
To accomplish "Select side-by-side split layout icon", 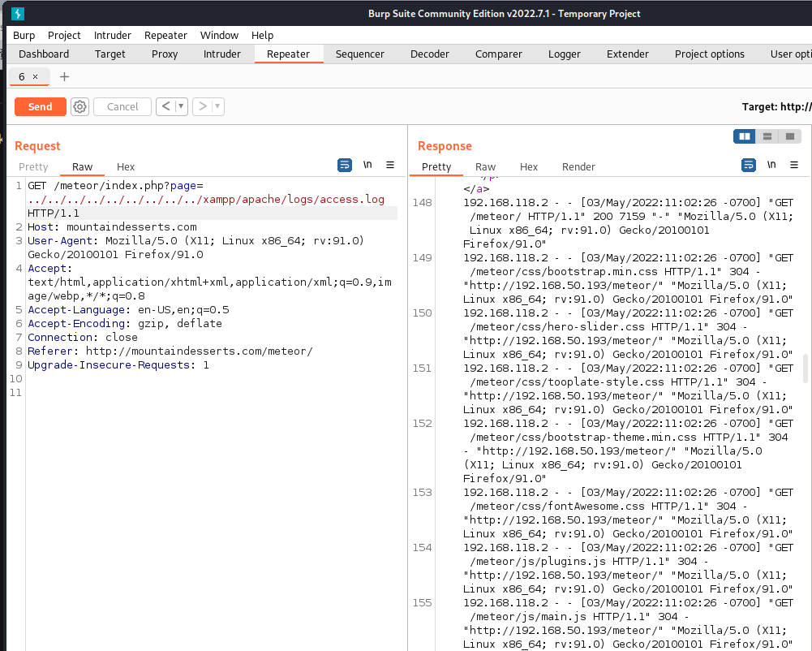I will [745, 136].
